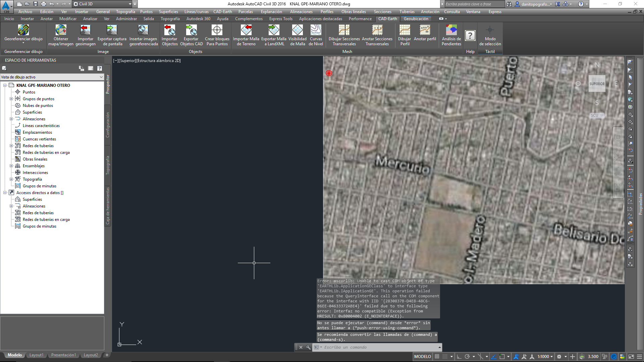The width and height of the screenshot is (644, 362).
Task: Click the [Superior] viewport view control
Action: [x=127, y=61]
